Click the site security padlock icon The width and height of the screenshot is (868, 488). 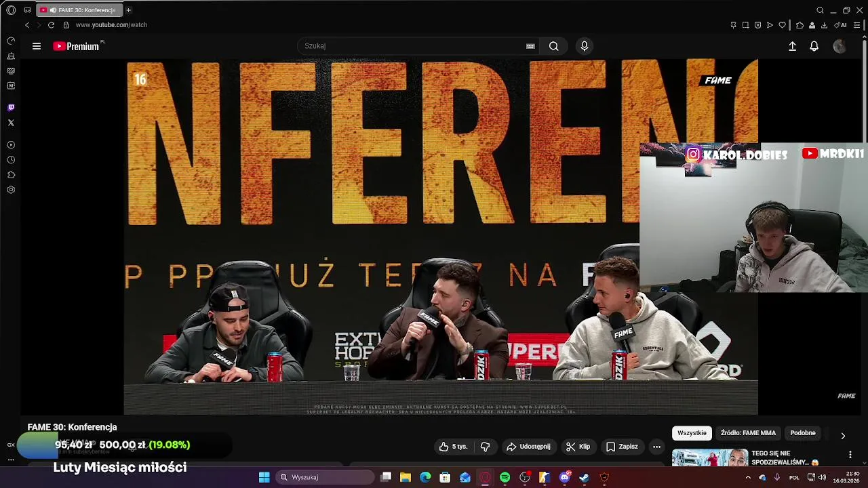click(x=66, y=25)
